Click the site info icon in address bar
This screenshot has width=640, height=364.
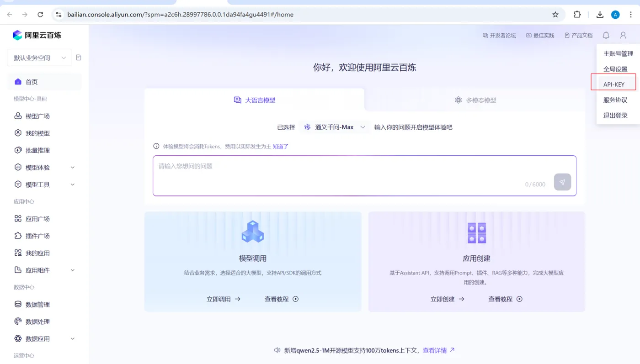point(59,15)
